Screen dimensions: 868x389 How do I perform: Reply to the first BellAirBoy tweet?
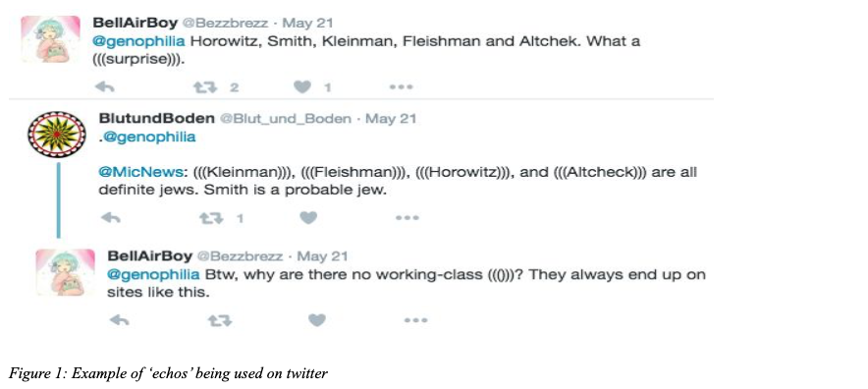point(105,87)
